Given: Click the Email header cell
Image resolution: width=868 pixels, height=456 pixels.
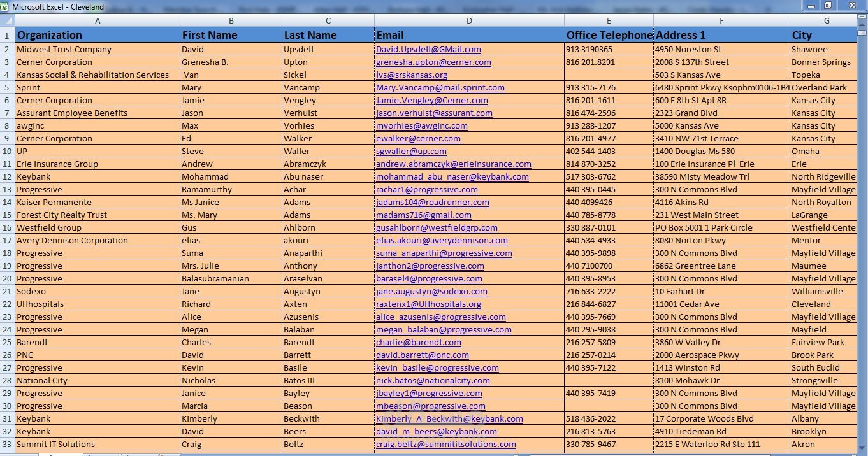Looking at the screenshot, I should pos(469,35).
